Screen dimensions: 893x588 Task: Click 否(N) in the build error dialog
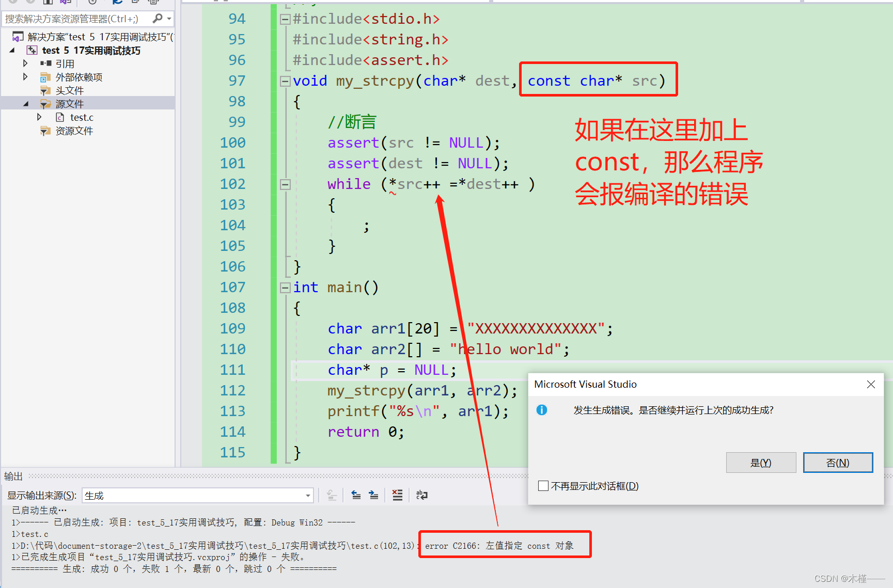[838, 463]
